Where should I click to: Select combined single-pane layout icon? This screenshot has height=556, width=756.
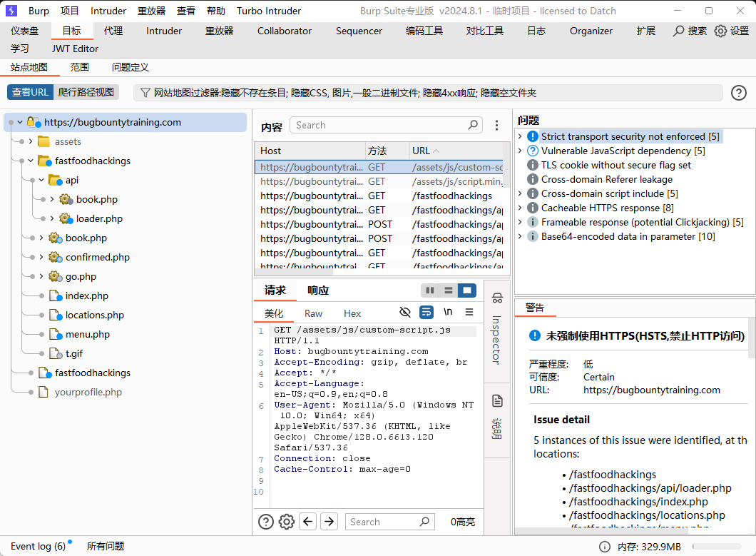click(x=466, y=290)
